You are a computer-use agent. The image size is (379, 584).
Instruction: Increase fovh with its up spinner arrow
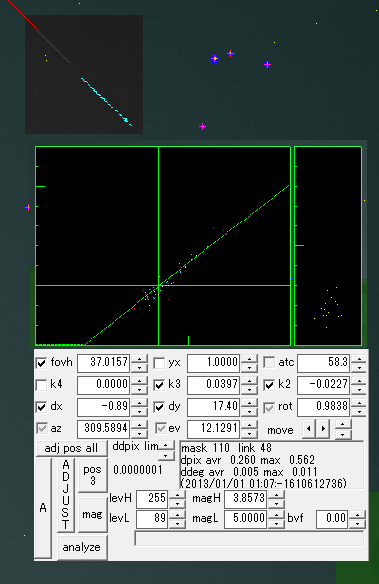140,359
